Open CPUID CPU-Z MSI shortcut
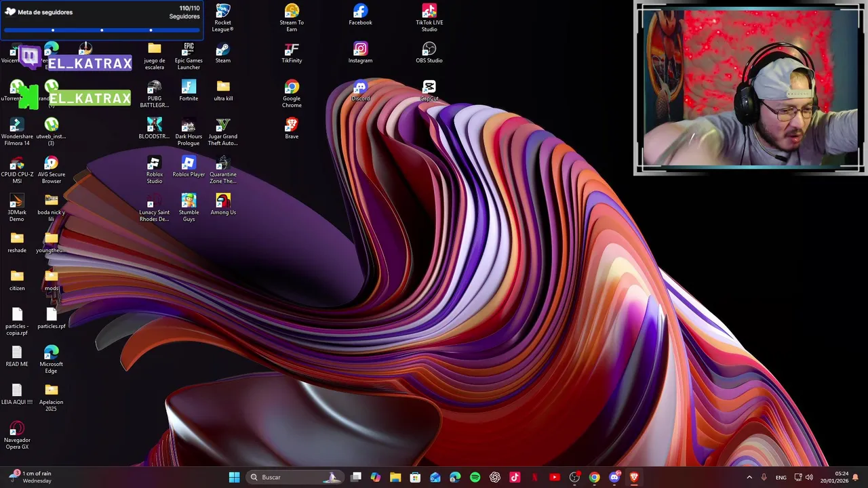868x488 pixels. [x=17, y=169]
